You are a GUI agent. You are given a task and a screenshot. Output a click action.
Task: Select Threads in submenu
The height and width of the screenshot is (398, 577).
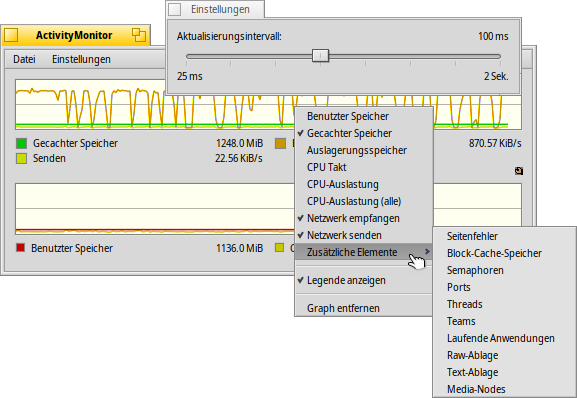[504, 304]
